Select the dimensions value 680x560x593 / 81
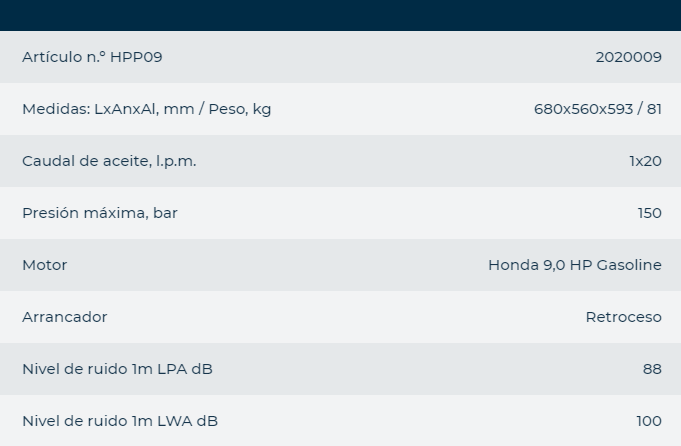 click(x=597, y=109)
